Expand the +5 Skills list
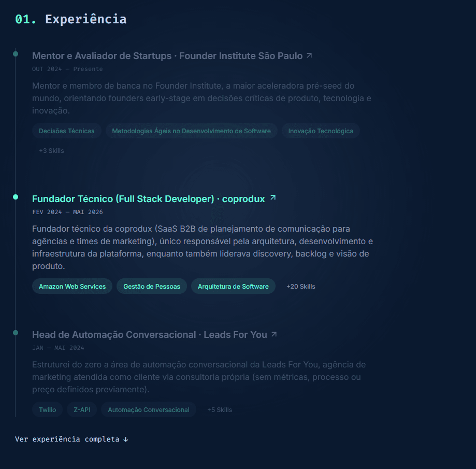 (220, 410)
